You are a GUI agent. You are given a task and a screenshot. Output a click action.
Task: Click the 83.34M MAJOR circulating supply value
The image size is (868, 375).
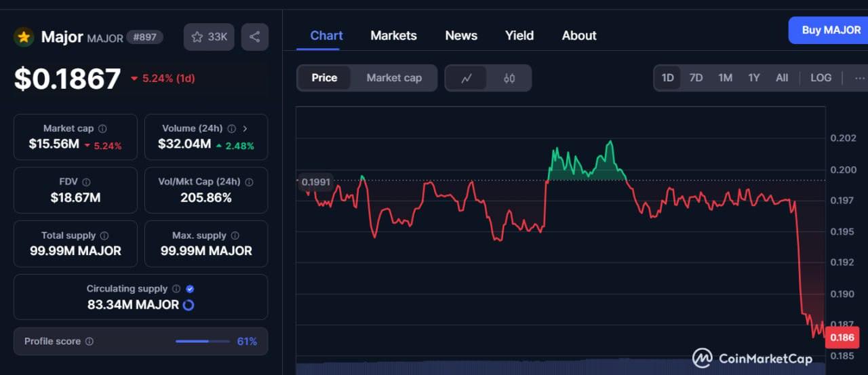click(x=133, y=305)
